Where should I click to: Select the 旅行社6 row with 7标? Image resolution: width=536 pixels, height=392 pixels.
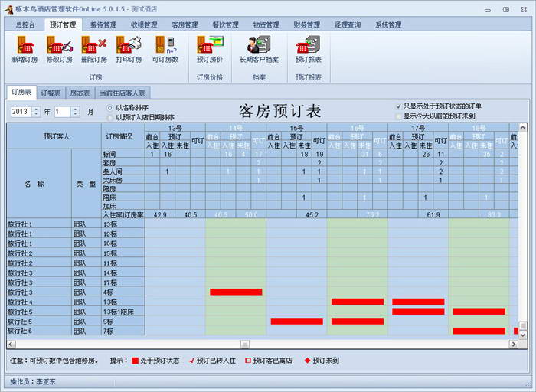click(76, 331)
